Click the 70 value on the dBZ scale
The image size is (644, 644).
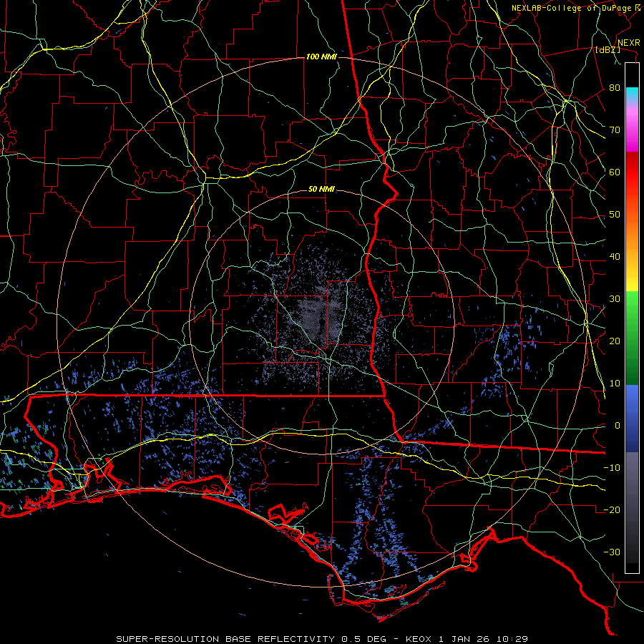(615, 130)
